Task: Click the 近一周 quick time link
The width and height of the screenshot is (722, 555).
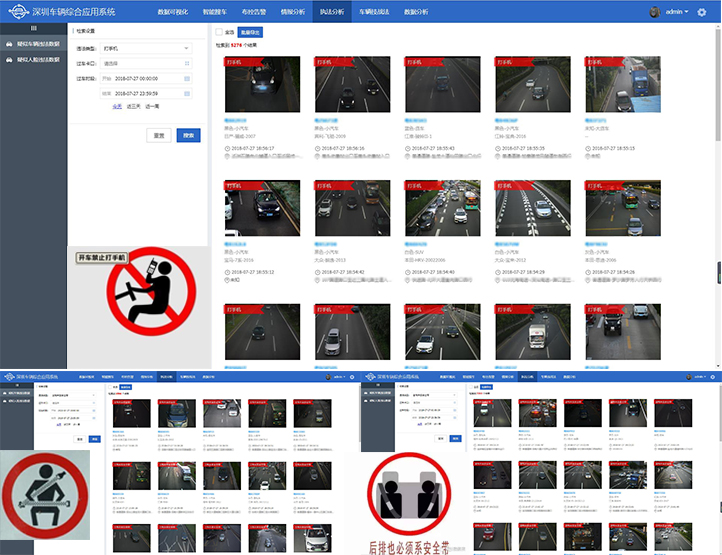Action: [152, 106]
